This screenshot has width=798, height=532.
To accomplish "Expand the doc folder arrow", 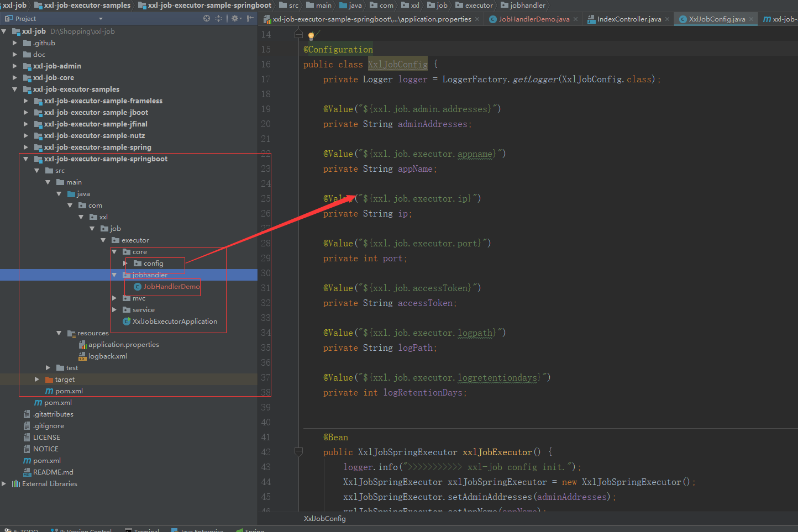I will click(x=15, y=54).
